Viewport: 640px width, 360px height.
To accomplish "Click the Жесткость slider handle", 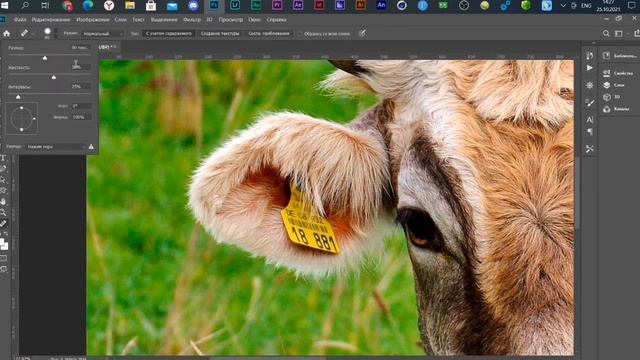I will point(54,77).
